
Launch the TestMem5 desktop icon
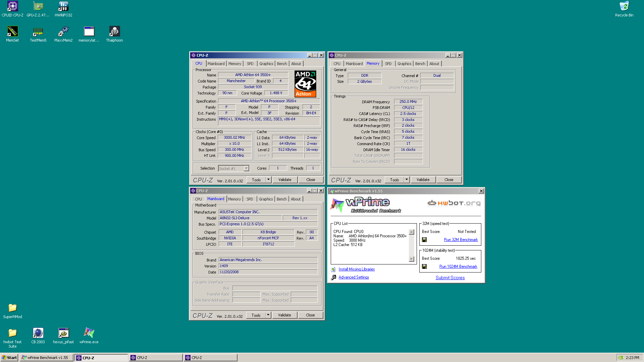[x=38, y=34]
